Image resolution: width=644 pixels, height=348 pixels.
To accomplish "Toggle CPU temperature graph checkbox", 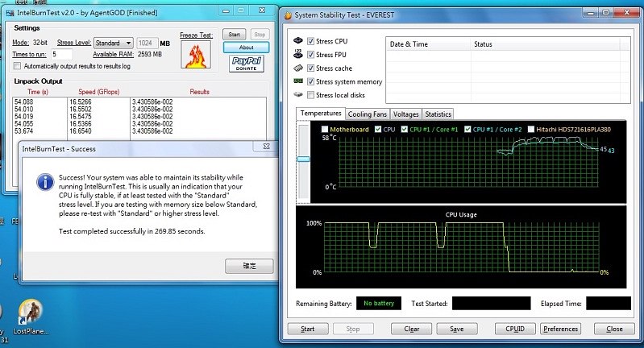I will coord(378,129).
